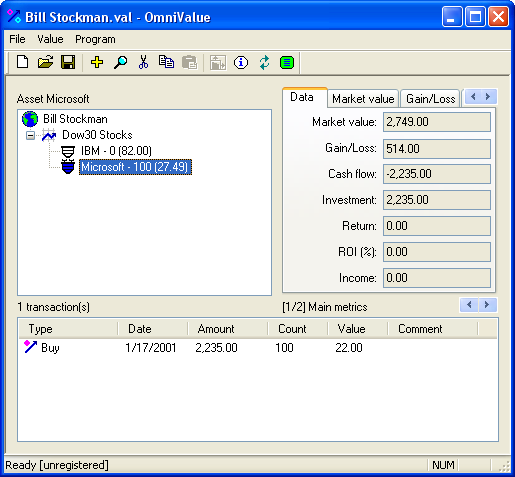This screenshot has width=515, height=477.
Task: Click the OmniValue title bar app icon
Action: (14, 16)
